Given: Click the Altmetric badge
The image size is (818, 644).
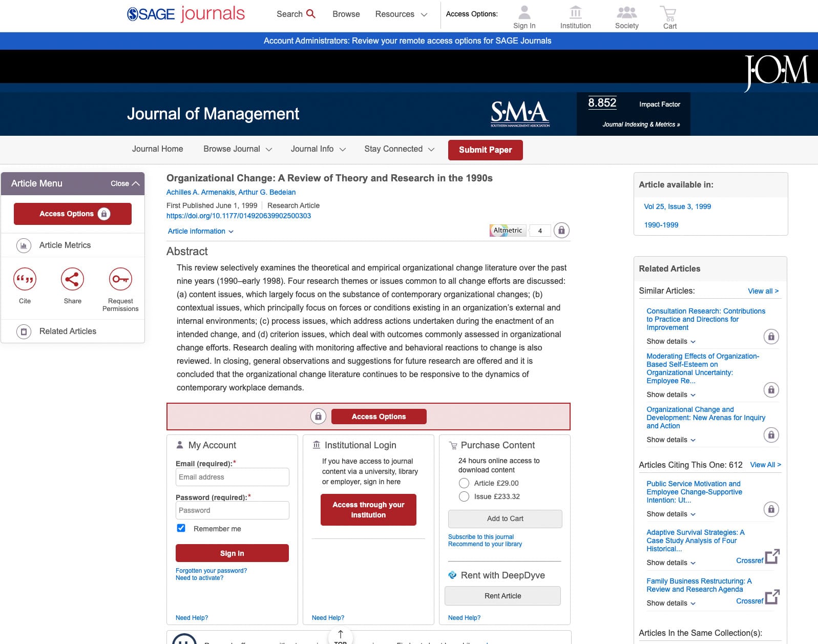Looking at the screenshot, I should click(x=508, y=231).
